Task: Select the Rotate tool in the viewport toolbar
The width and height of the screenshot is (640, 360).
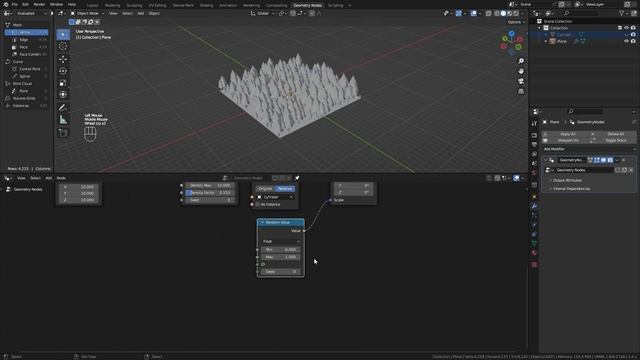Action: (63, 71)
